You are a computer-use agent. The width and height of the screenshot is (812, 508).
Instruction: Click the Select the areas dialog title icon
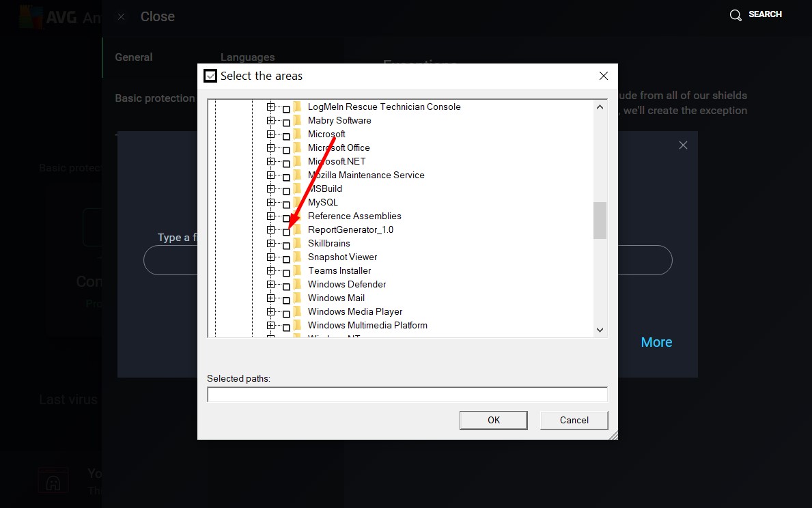tap(210, 76)
